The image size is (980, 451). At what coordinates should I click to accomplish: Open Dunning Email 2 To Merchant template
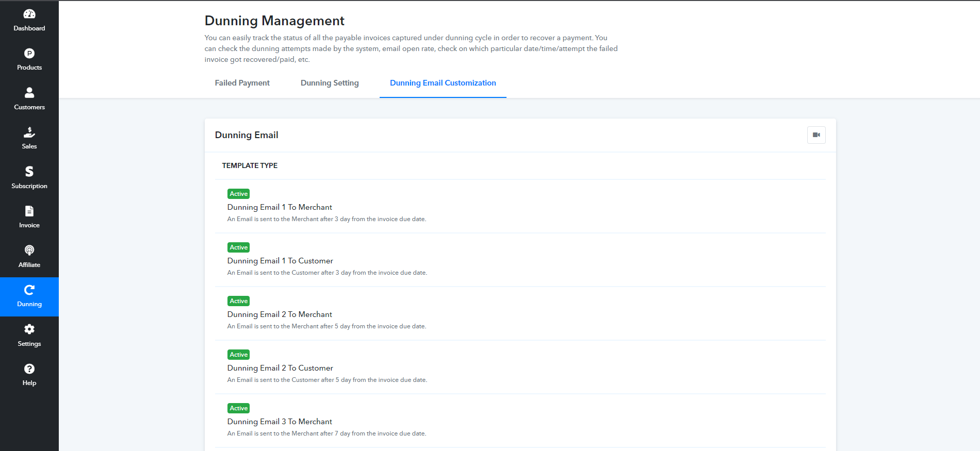[280, 314]
